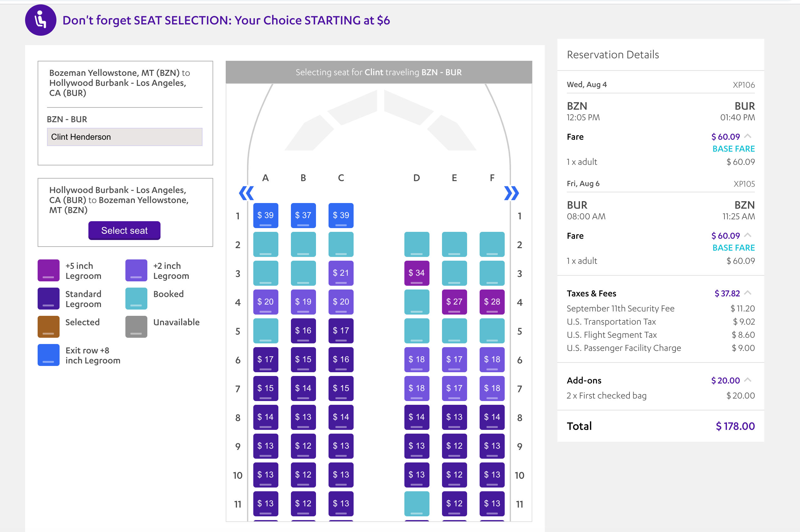Click the right double-chevron seat map arrow
800x532 pixels.
pyautogui.click(x=511, y=193)
